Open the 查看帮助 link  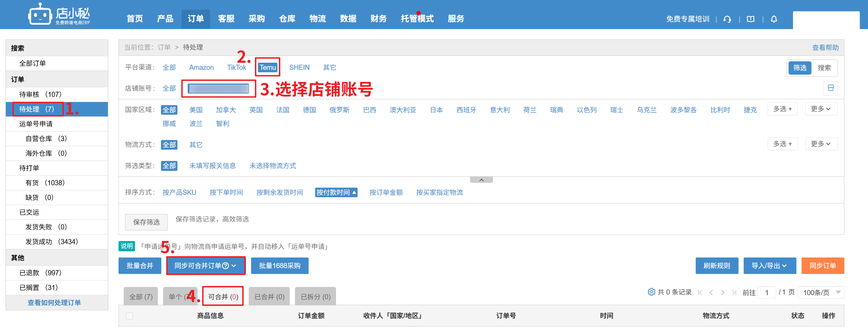point(825,48)
